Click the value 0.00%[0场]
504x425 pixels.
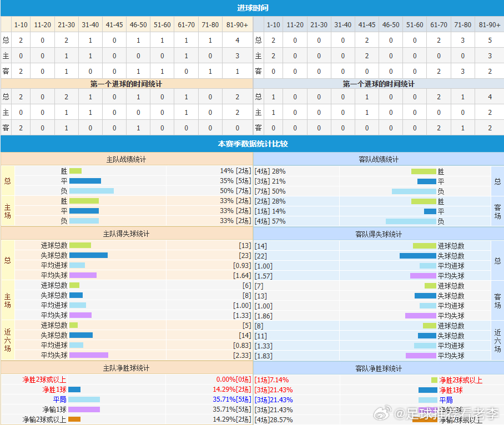[x=234, y=380]
